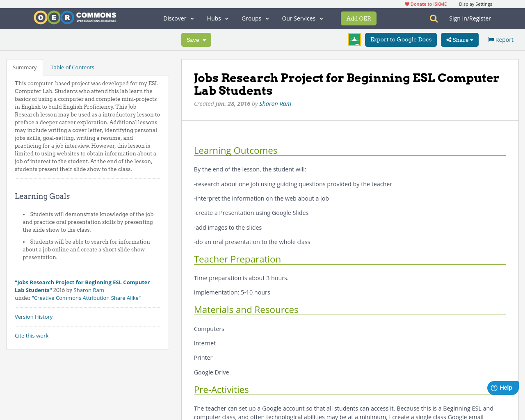This screenshot has height=420, width=525.
Task: Share to Google Classroom
Action: pyautogui.click(x=354, y=39)
